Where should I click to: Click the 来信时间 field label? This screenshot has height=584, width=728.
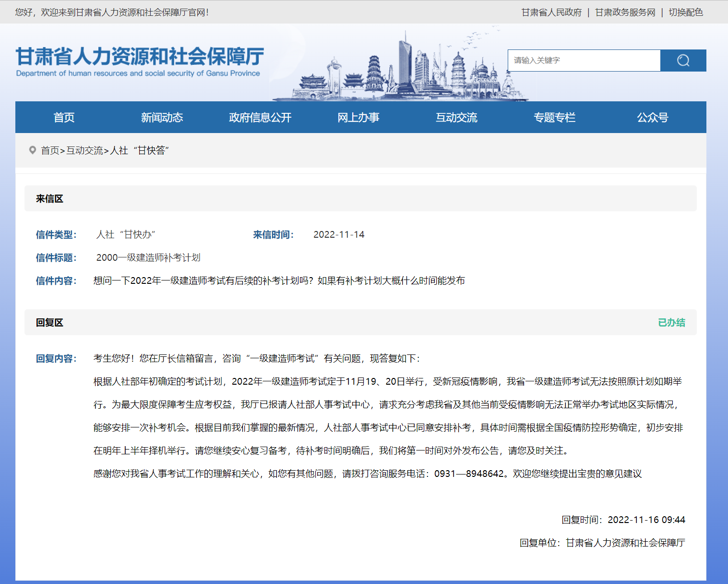pyautogui.click(x=274, y=234)
